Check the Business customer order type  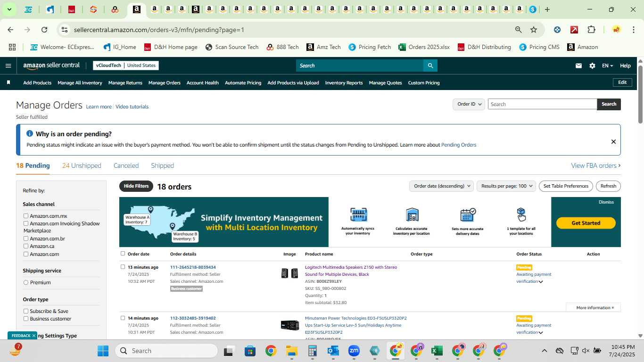pyautogui.click(x=26, y=319)
